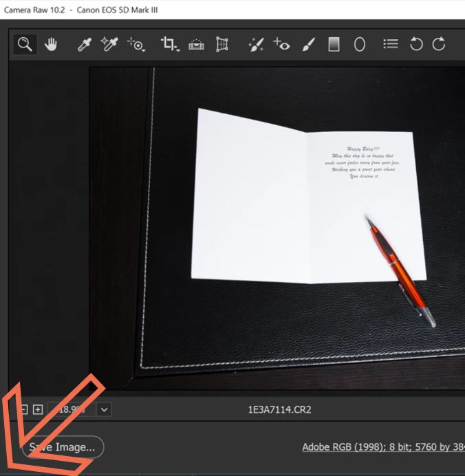Select the Spot Removal tool
Viewport: 465px width, 476px height.
[256, 45]
